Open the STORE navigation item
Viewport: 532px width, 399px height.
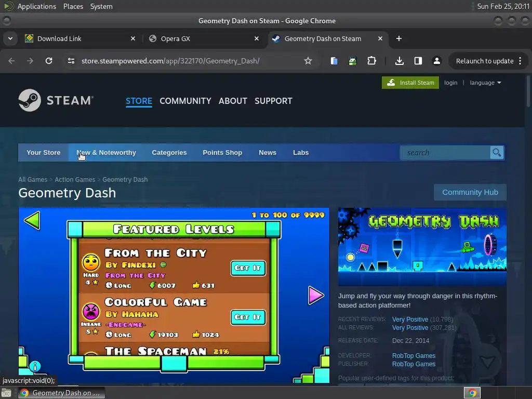tap(139, 101)
